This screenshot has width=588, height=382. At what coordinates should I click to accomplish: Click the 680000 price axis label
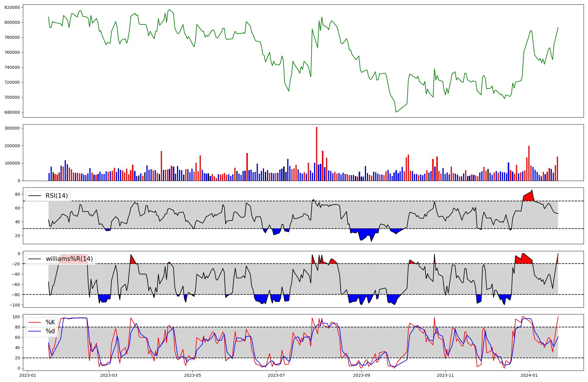pos(12,112)
